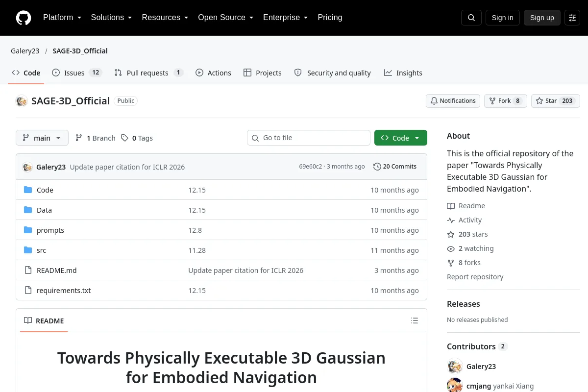This screenshot has height=392, width=588.
Task: Switch to the Pull requests tab
Action: [x=148, y=73]
